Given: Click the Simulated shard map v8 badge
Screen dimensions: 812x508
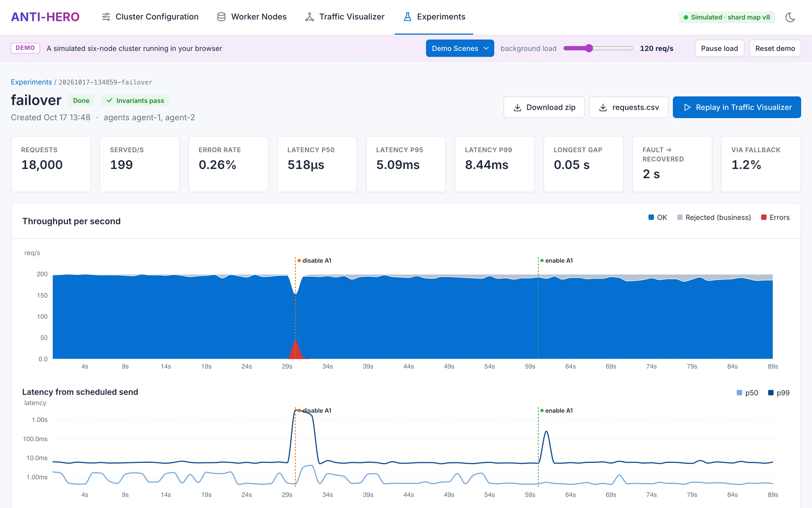Looking at the screenshot, I should point(727,17).
